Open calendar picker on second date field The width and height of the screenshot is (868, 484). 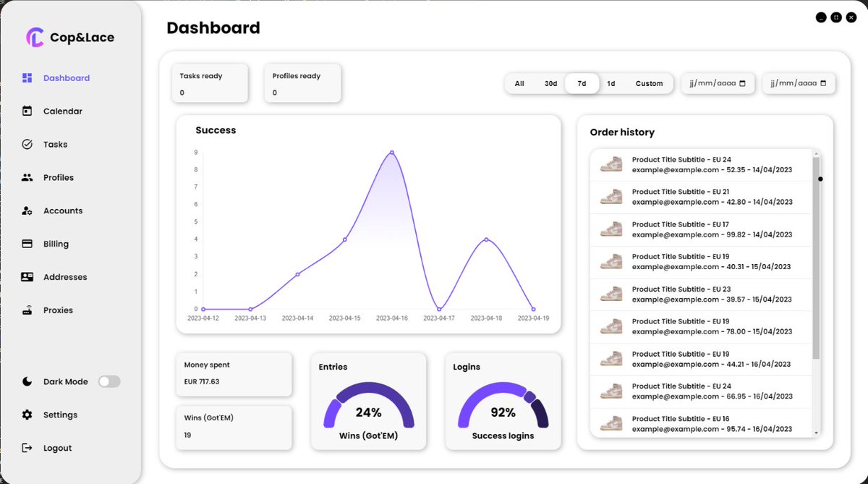[824, 83]
